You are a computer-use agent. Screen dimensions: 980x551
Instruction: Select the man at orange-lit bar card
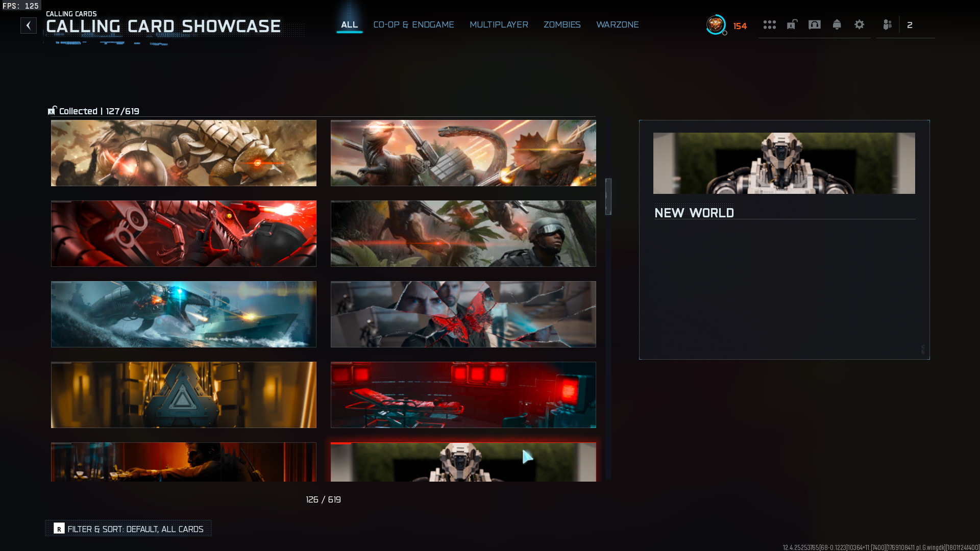pos(184,462)
